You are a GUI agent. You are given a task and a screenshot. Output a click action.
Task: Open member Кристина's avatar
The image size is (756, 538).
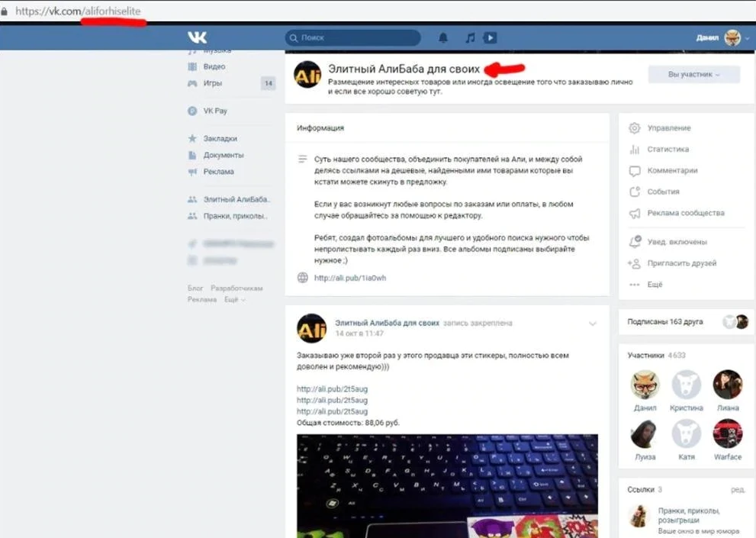click(x=686, y=384)
